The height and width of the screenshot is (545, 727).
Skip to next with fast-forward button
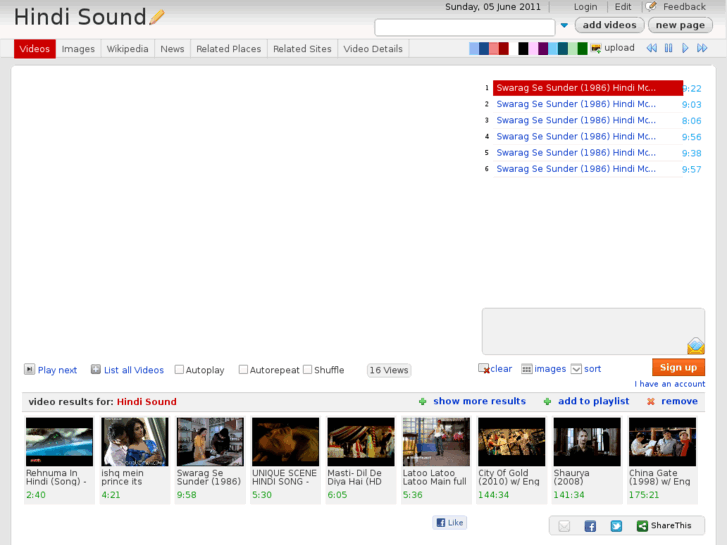tap(702, 48)
